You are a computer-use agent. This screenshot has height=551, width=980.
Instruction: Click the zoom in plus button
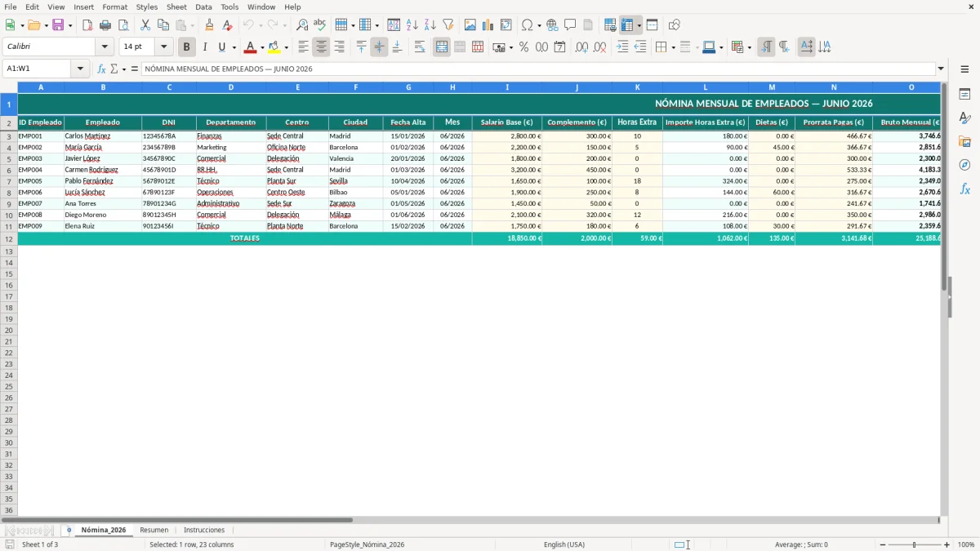tap(947, 544)
